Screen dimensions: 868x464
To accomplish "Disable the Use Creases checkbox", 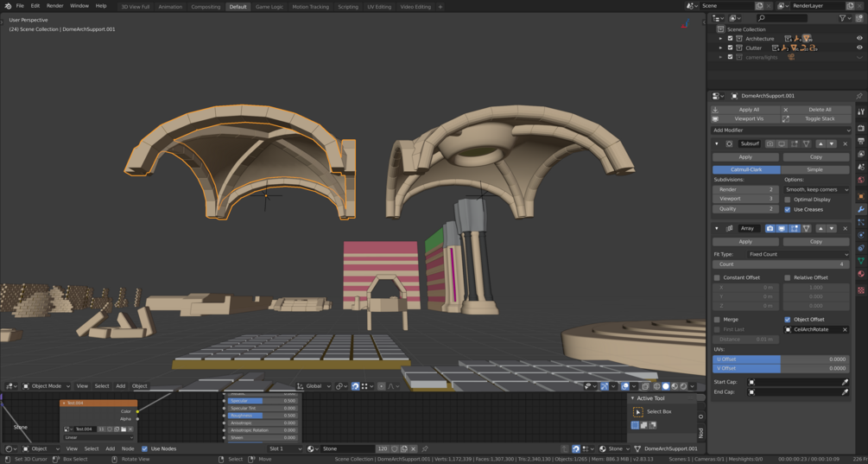I will [788, 209].
